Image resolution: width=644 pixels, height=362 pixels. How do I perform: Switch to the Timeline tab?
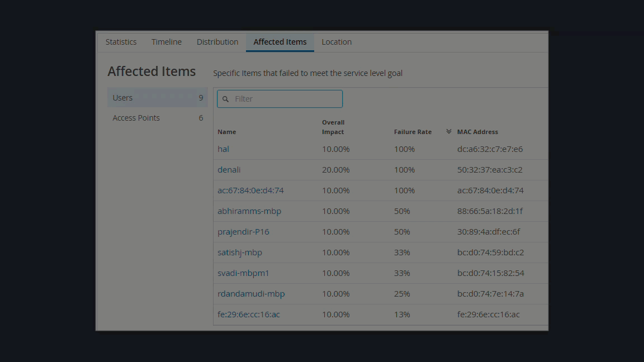[167, 42]
